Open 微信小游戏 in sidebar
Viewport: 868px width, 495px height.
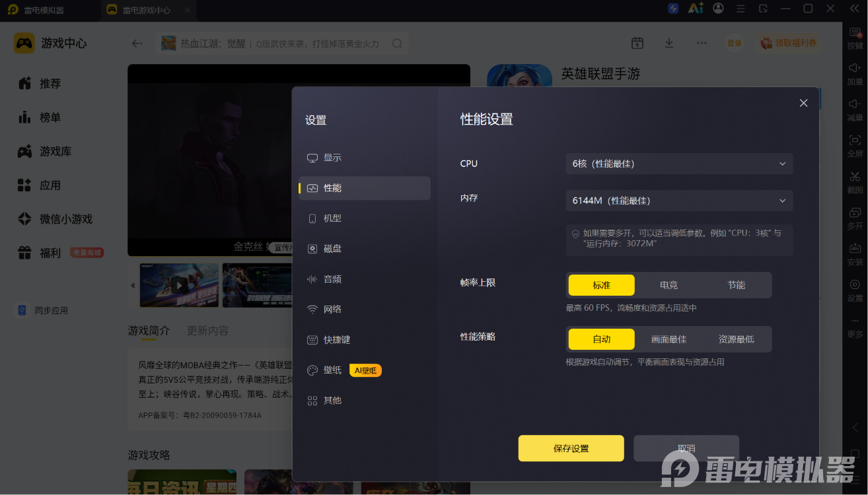point(65,219)
